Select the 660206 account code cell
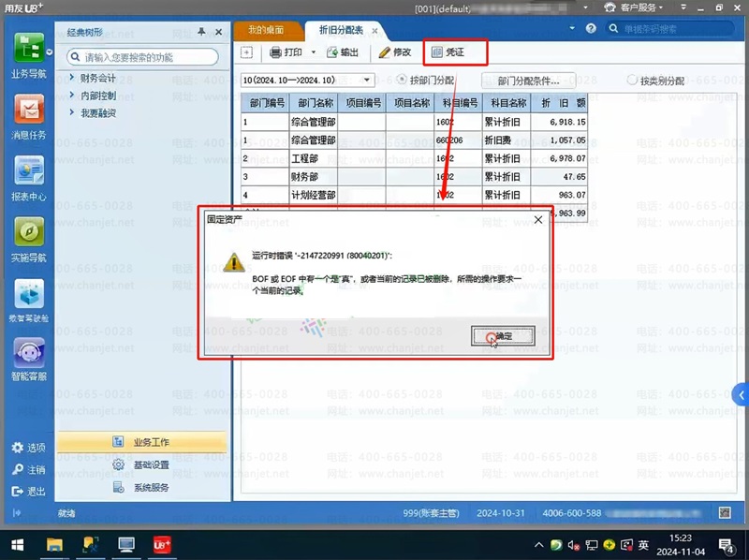This screenshot has height=560, width=749. pyautogui.click(x=458, y=140)
